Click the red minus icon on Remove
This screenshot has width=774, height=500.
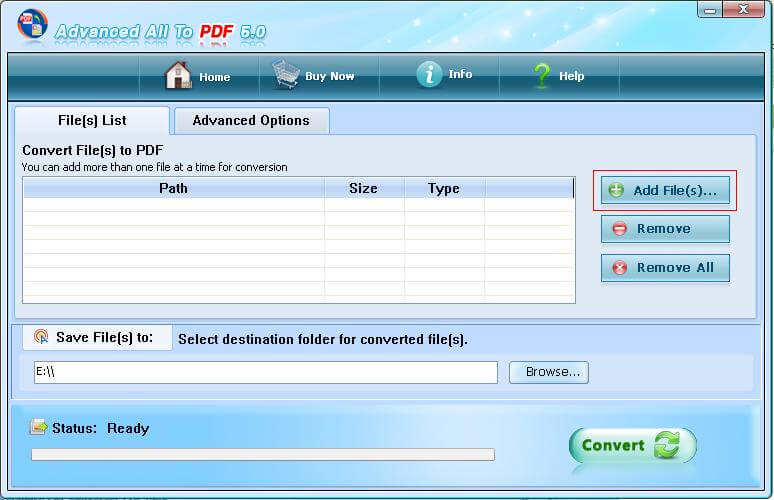point(619,229)
